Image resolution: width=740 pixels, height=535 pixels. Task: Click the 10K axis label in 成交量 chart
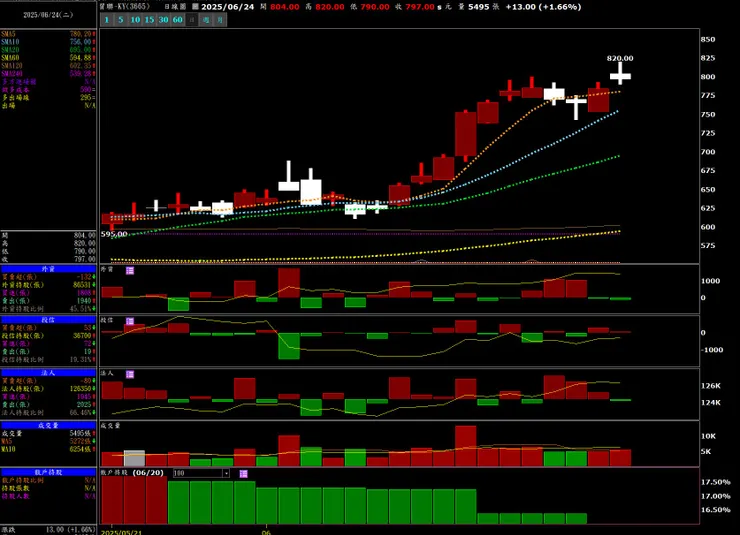[708, 436]
